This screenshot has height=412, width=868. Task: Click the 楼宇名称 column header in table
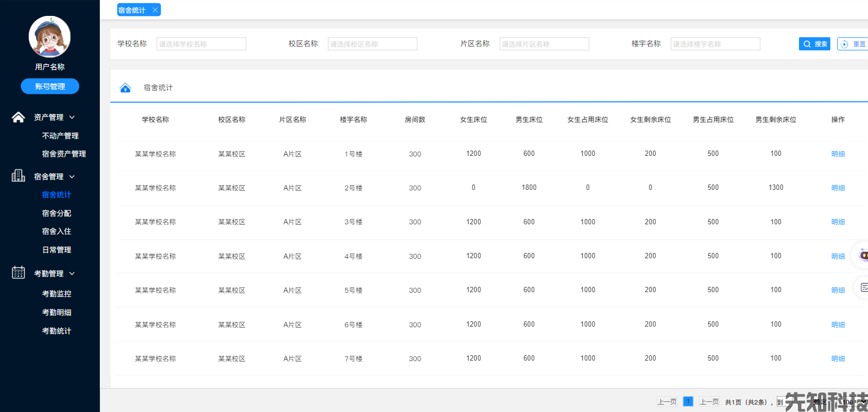pos(354,120)
